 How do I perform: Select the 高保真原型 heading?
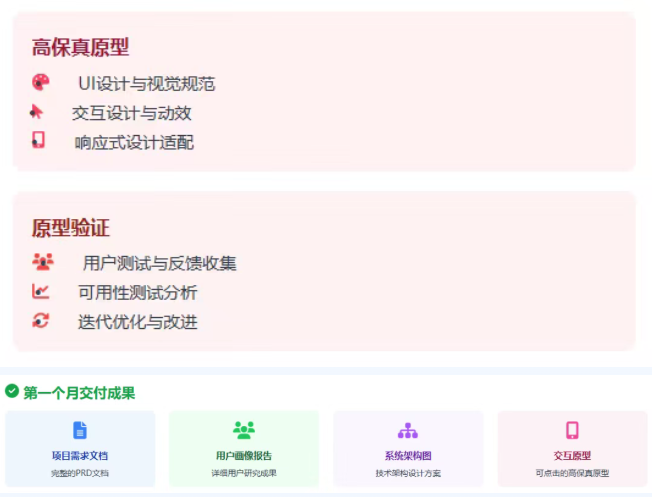pyautogui.click(x=80, y=48)
